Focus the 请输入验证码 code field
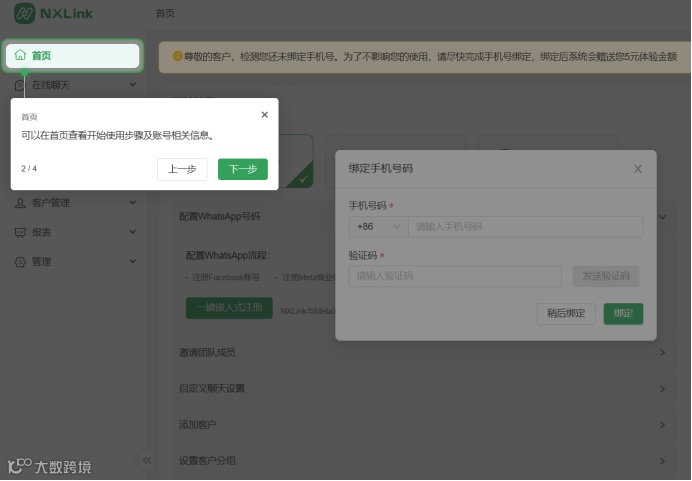Image resolution: width=692 pixels, height=481 pixels. click(455, 276)
